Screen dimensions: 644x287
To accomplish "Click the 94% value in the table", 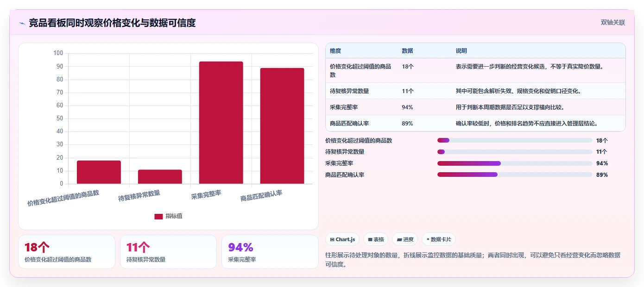I will 408,107.
